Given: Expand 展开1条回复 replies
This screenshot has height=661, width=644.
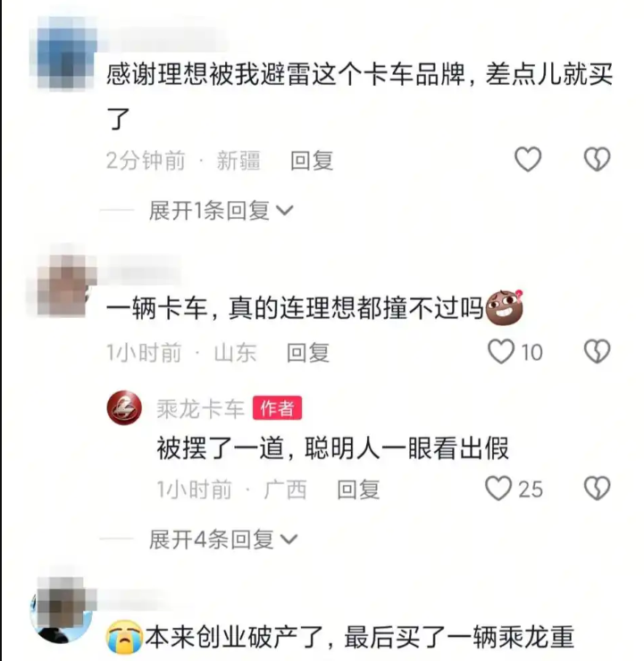Looking at the screenshot, I should tap(221, 210).
